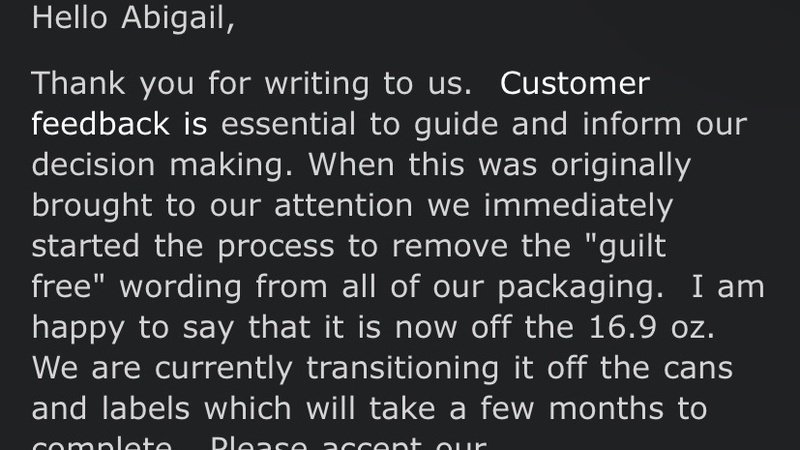Click the highlighted word "Customer"
The image size is (800, 450).
coord(575,83)
